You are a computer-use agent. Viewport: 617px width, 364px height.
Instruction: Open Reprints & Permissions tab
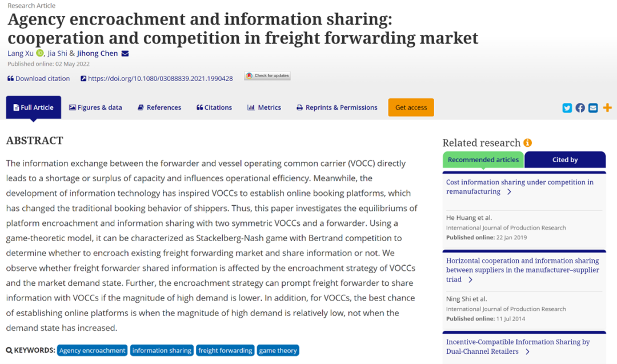pos(336,107)
